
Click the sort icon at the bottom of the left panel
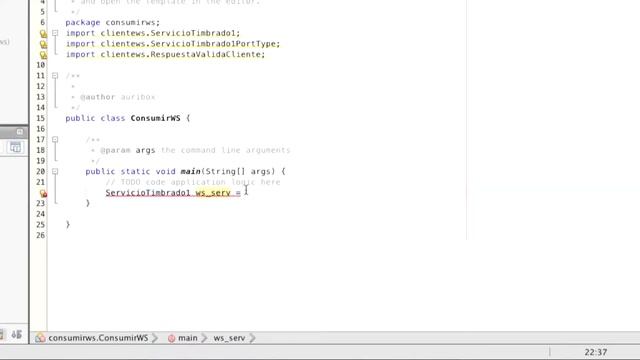pyautogui.click(x=16, y=335)
